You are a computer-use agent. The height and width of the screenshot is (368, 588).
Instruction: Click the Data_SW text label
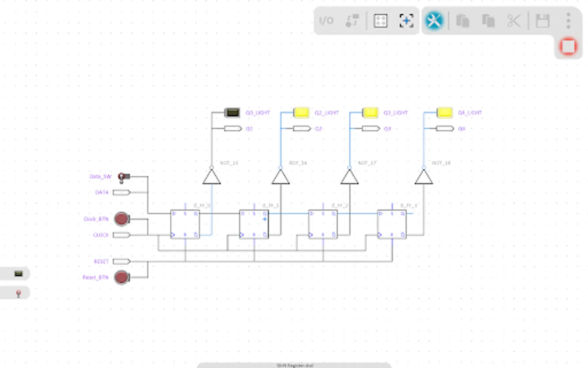pos(100,177)
